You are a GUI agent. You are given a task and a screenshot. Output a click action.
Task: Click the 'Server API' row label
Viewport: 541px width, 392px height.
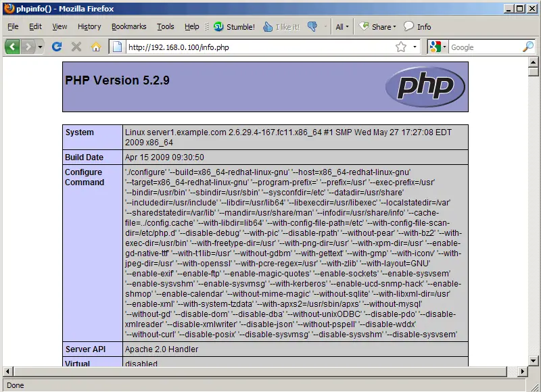click(x=86, y=349)
